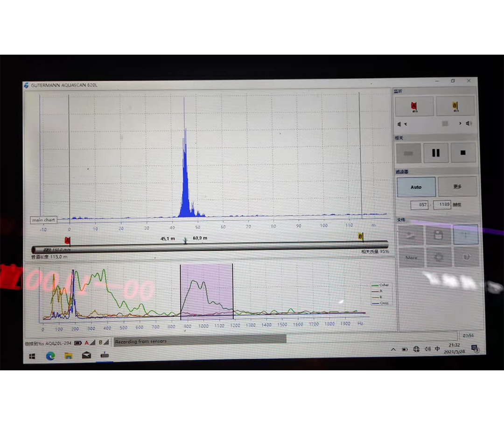The image size is (504, 425).
Task: Click the Cross legend entry
Action: pyautogui.click(x=380, y=303)
